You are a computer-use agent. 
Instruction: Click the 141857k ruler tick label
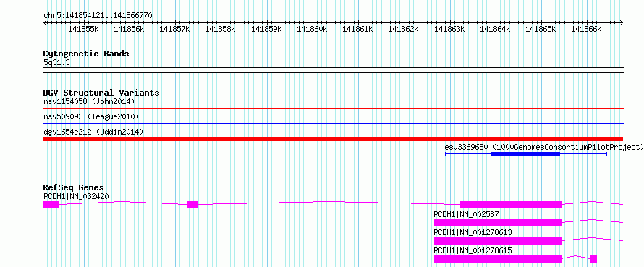(174, 29)
